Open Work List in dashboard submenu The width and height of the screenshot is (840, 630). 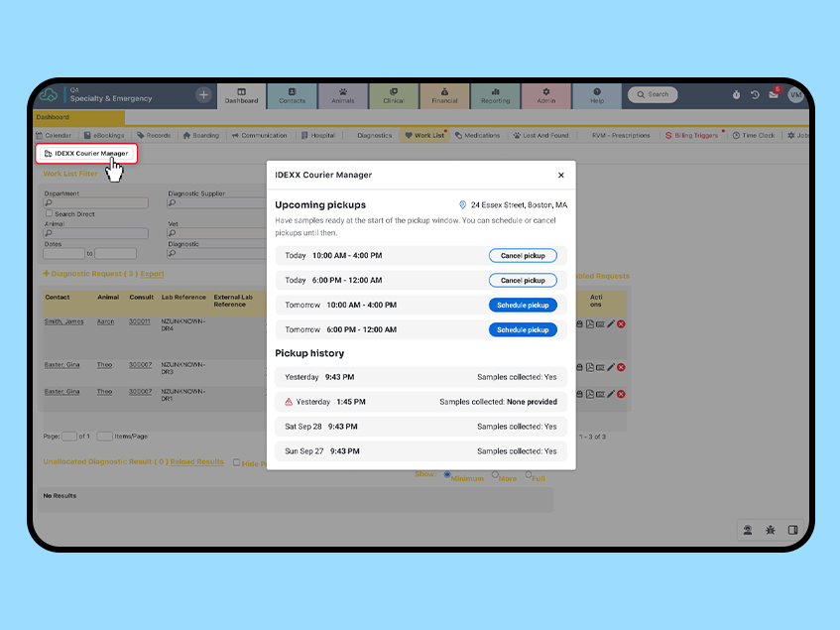(x=425, y=136)
